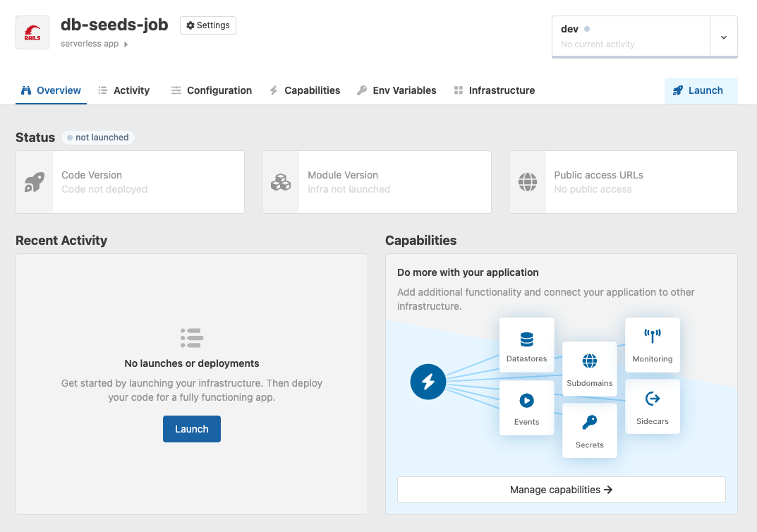Click the central lightning bolt capabilities icon
The image size is (757, 532).
(x=428, y=382)
